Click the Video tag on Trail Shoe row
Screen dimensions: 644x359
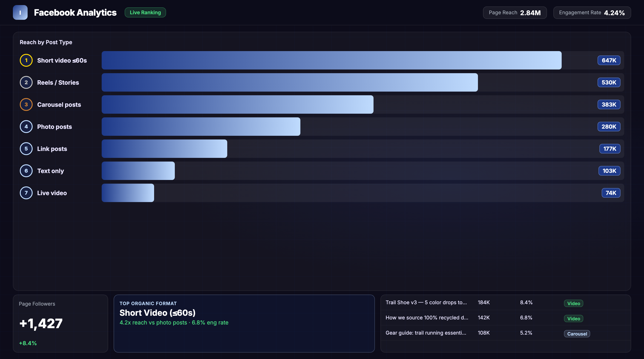coord(573,304)
